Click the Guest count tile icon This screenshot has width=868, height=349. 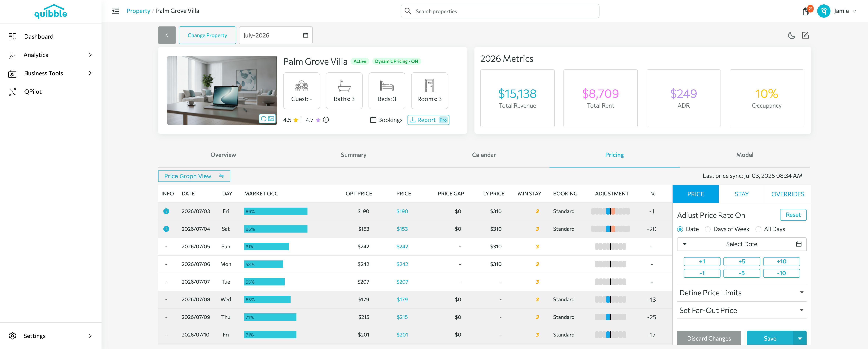pyautogui.click(x=301, y=86)
